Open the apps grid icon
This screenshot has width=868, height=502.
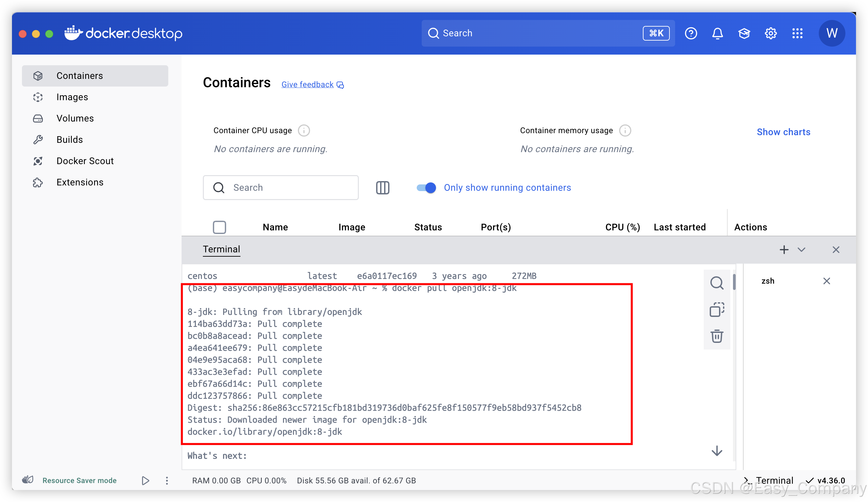click(x=797, y=33)
